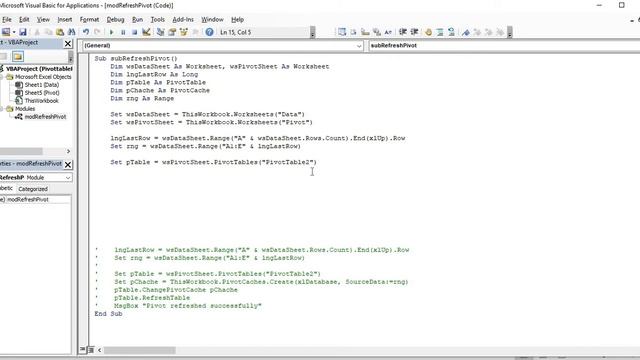The width and height of the screenshot is (640, 360).
Task: Open the Object Browser icon
Action: click(x=184, y=32)
